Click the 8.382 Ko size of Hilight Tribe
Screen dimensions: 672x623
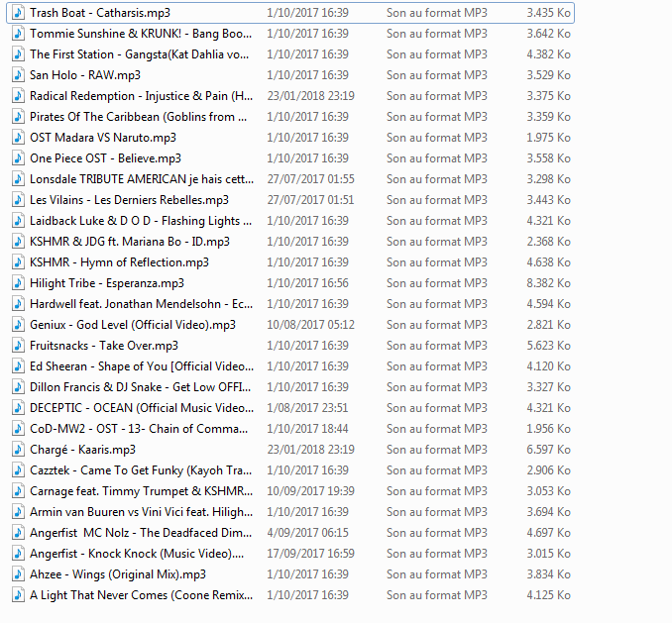548,283
